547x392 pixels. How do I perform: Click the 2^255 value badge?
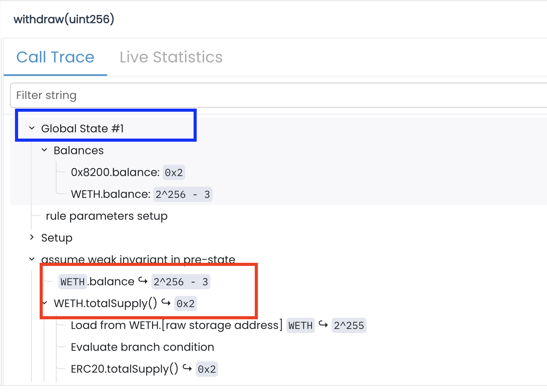[349, 326]
